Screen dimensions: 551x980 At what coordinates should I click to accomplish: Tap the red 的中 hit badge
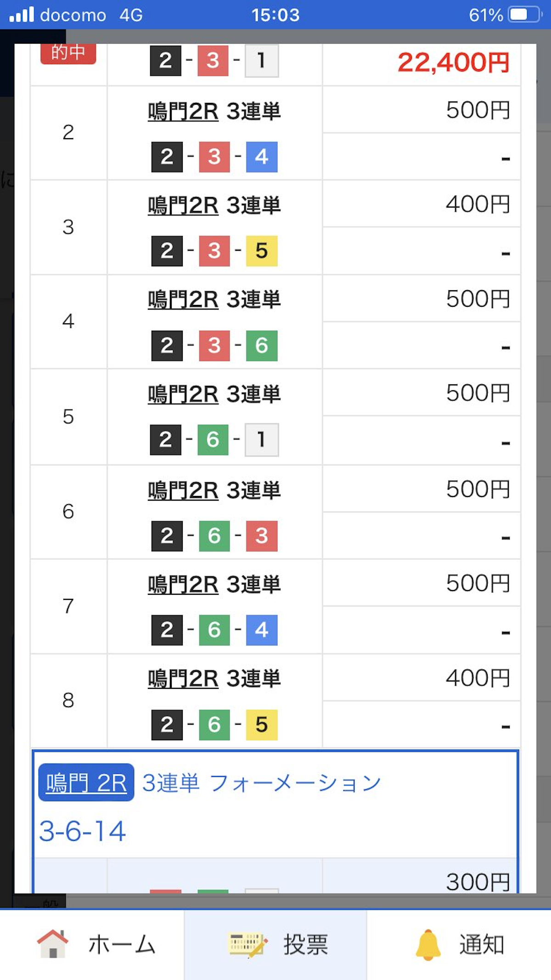[68, 53]
